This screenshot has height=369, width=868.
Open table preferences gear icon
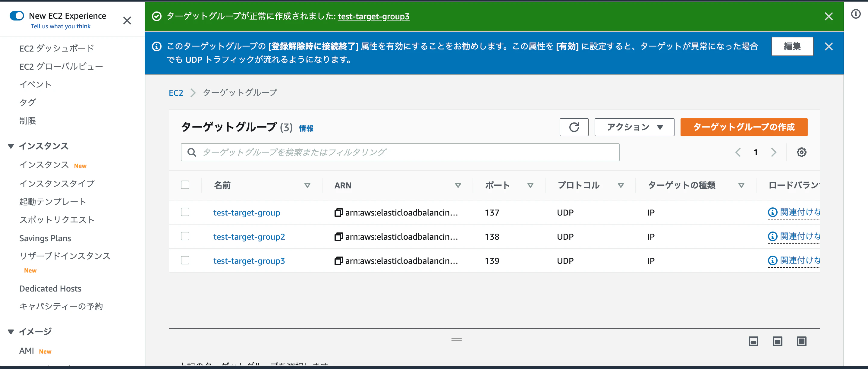[x=801, y=152]
